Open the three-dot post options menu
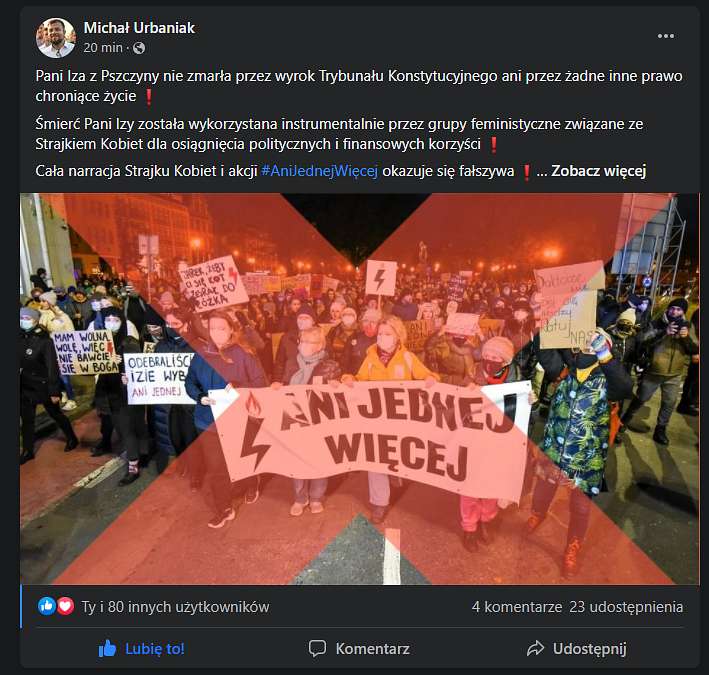The width and height of the screenshot is (709, 675). [666, 36]
